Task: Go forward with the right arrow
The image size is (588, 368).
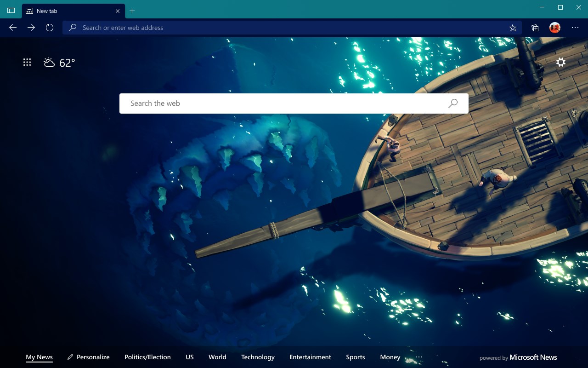Action: point(31,28)
